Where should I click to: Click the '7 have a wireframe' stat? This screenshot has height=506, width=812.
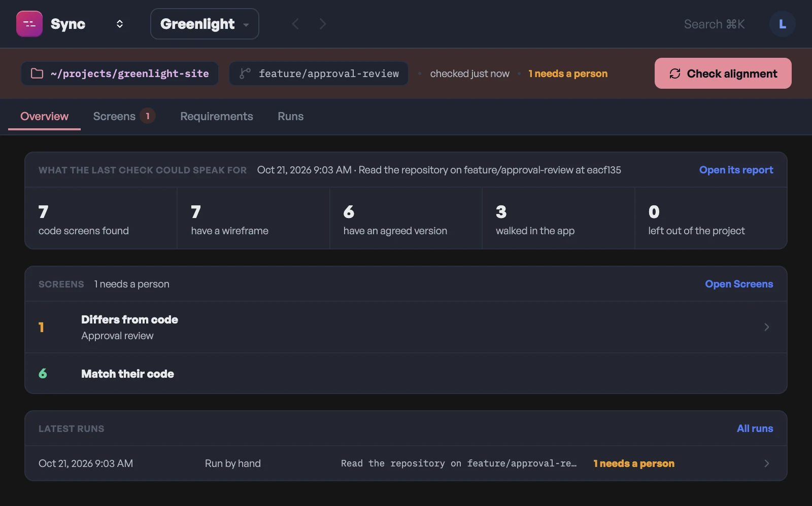(x=253, y=218)
